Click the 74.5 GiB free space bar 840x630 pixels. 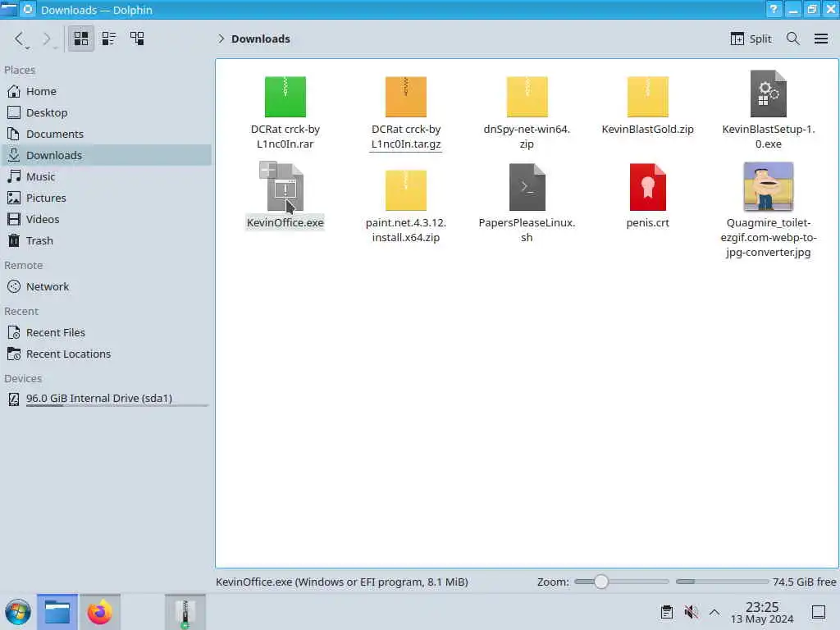(722, 582)
